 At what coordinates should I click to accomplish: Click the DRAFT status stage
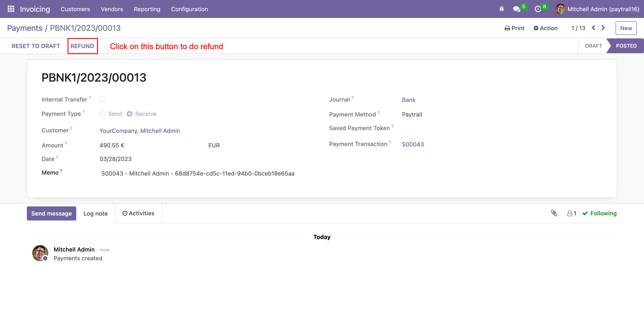(x=593, y=46)
